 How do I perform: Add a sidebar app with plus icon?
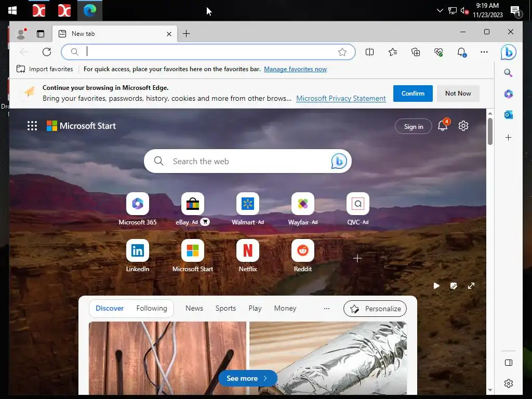[508, 137]
